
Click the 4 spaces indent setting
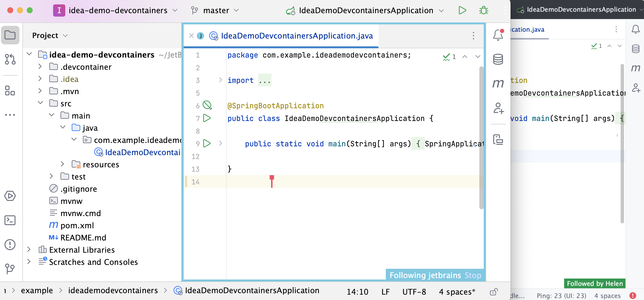(x=457, y=292)
